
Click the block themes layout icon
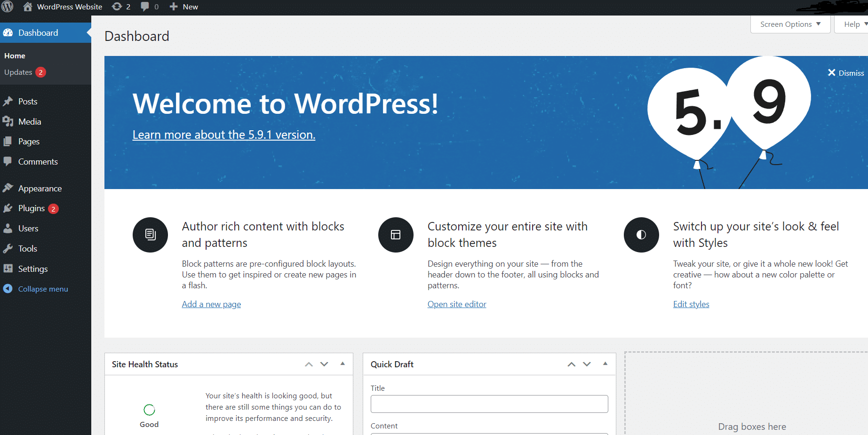pyautogui.click(x=396, y=235)
